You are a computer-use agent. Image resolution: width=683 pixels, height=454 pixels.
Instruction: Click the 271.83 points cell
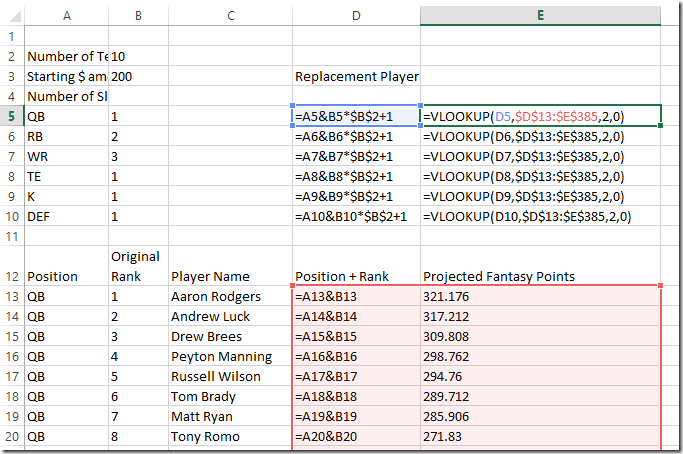point(541,437)
